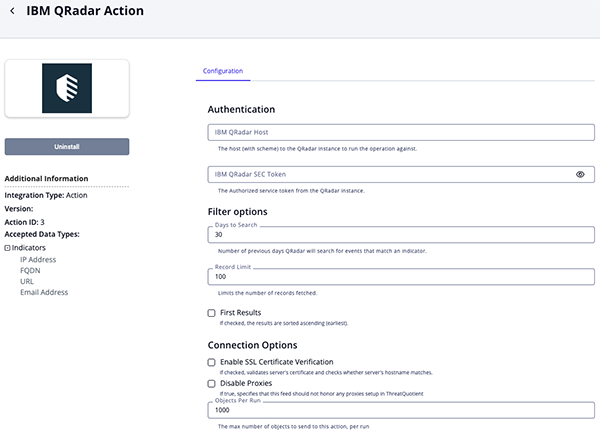Screen dimensions: 600x432
Task: Click the proxies setup in ThreatQuotient help text
Action: (x=321, y=394)
